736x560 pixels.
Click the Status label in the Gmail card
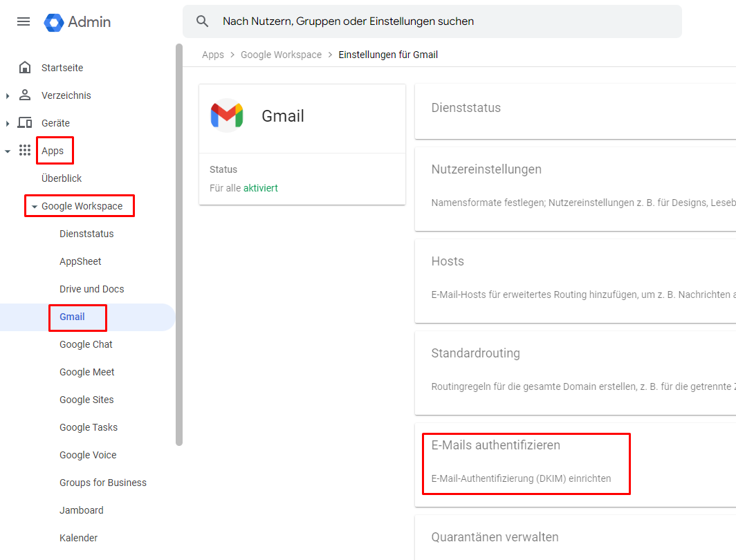pyautogui.click(x=223, y=169)
